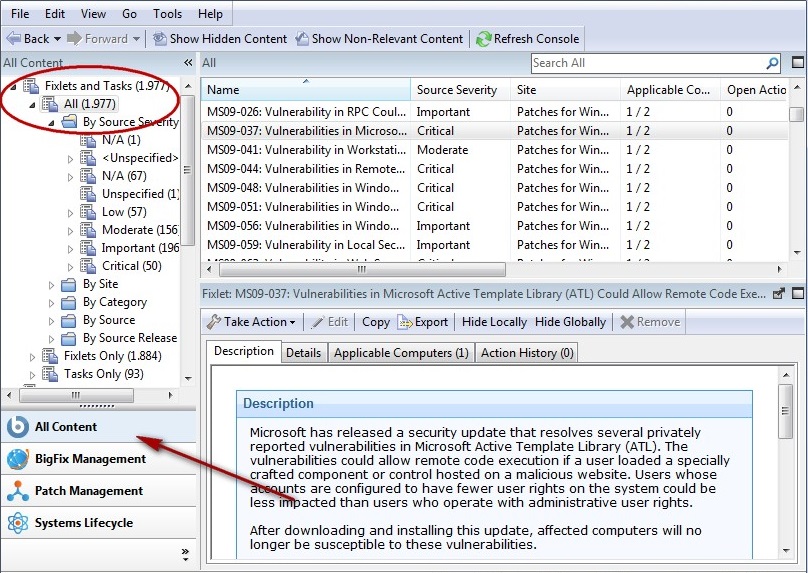Image resolution: width=808 pixels, height=573 pixels.
Task: Open the Help menu
Action: click(210, 13)
